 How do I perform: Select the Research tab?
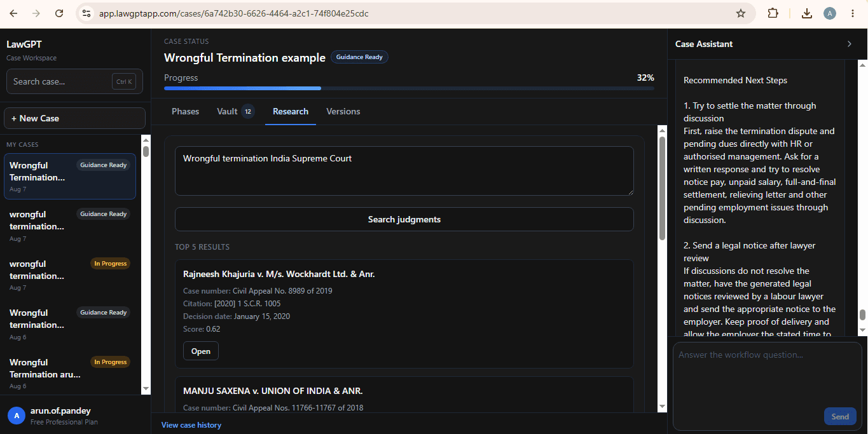[291, 111]
